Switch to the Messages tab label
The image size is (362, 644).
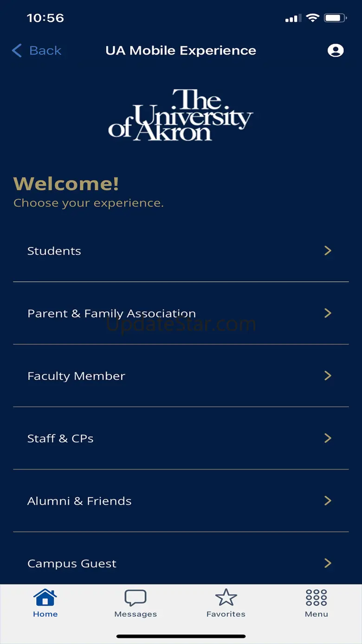(x=136, y=614)
